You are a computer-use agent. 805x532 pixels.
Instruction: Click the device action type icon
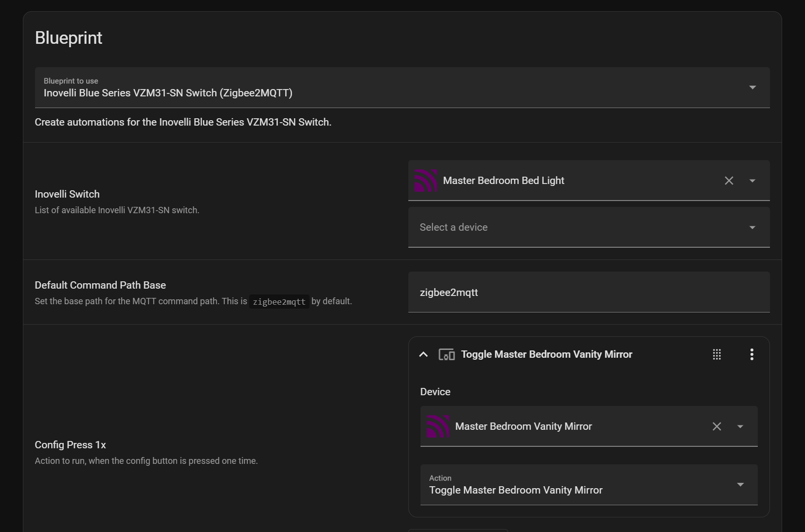446,354
